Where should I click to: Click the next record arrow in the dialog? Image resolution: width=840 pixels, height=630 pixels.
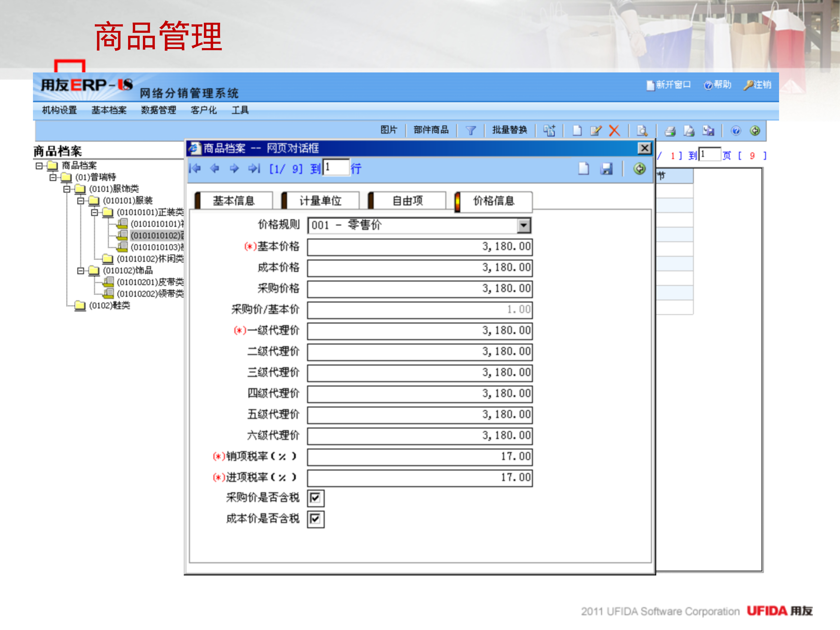(235, 168)
